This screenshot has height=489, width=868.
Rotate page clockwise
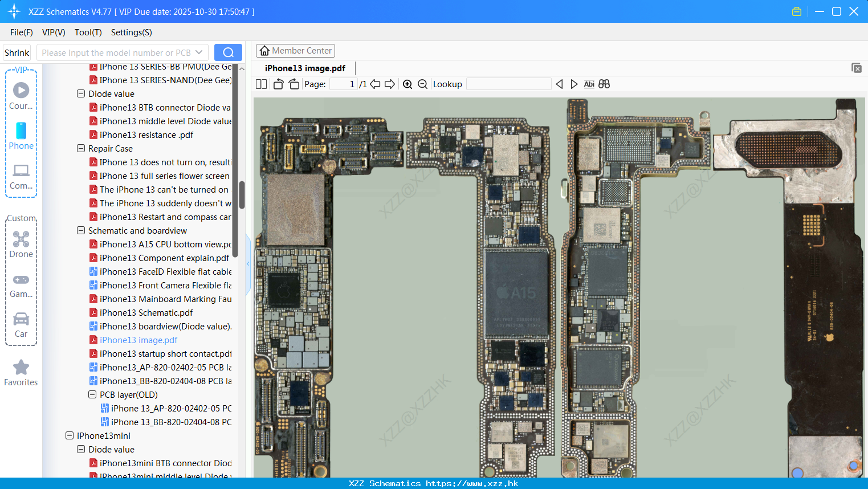pos(294,84)
